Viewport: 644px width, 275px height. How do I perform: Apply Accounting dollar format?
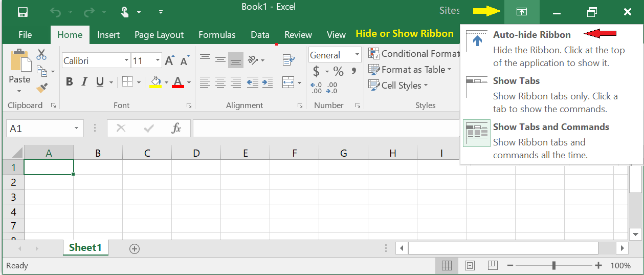click(316, 71)
